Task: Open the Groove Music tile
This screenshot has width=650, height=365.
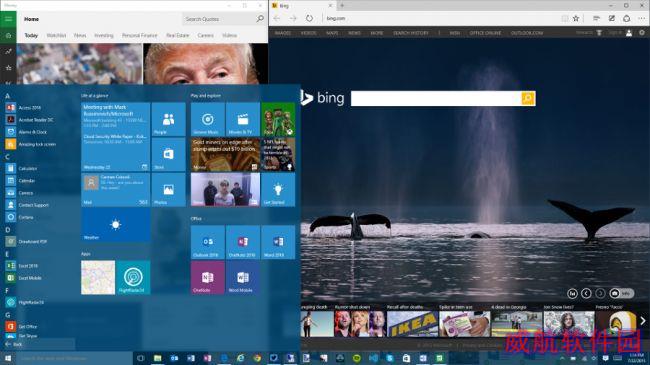Action: pyautogui.click(x=208, y=119)
